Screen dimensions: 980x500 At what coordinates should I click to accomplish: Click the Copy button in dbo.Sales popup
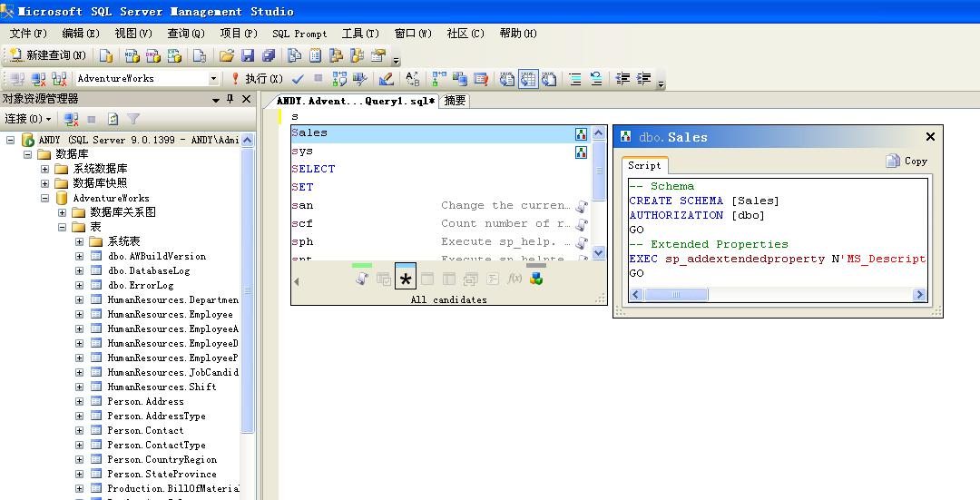(x=906, y=162)
